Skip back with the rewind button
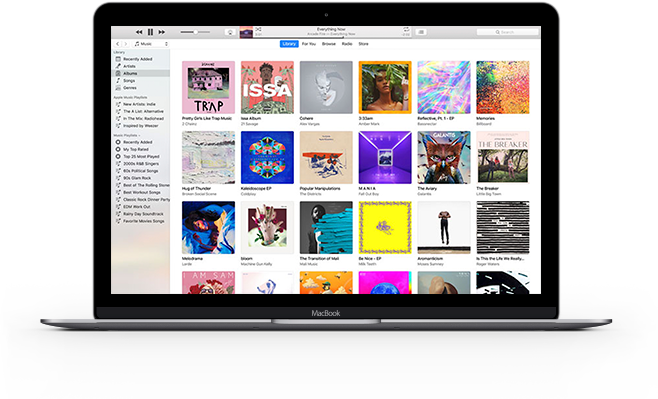Screen dimensions: 658x399 click(139, 32)
